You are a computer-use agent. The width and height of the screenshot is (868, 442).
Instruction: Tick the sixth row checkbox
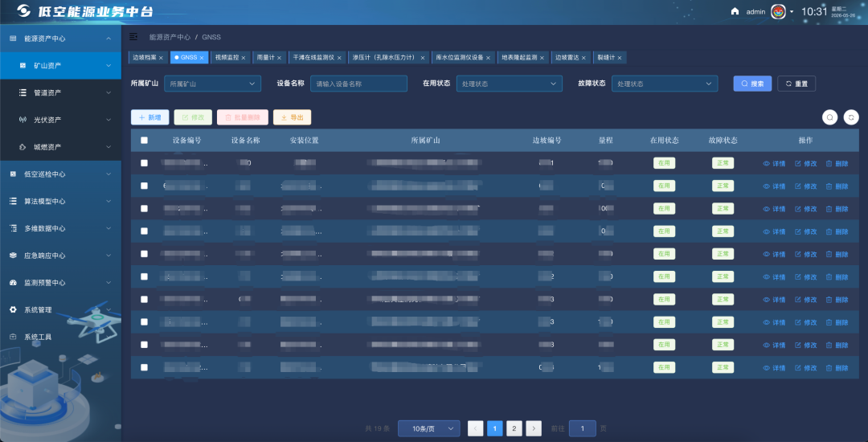click(144, 276)
